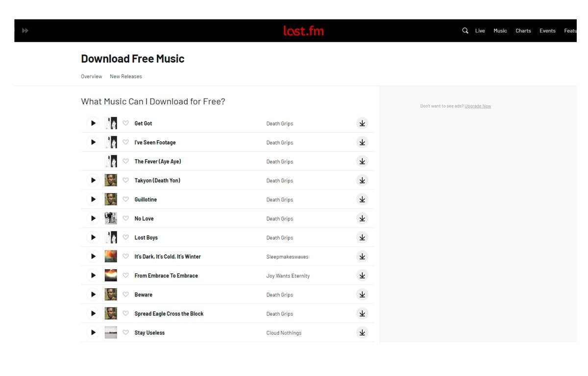Toggle the heart for Takyon (Death Yon)

pos(125,180)
